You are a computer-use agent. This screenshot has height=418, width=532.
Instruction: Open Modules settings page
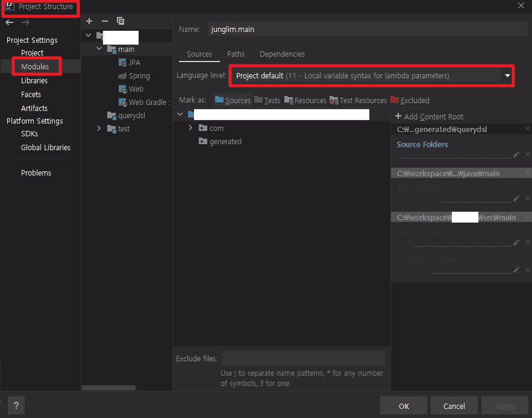(x=35, y=66)
